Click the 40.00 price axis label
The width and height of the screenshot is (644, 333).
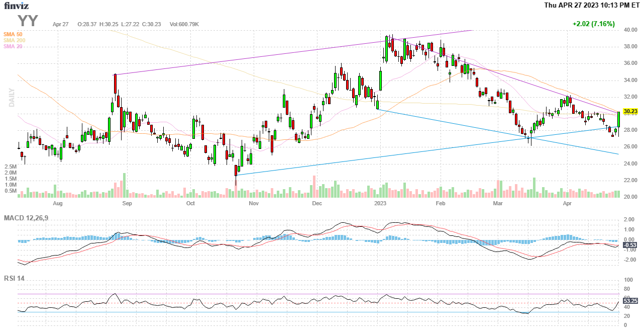pyautogui.click(x=630, y=30)
